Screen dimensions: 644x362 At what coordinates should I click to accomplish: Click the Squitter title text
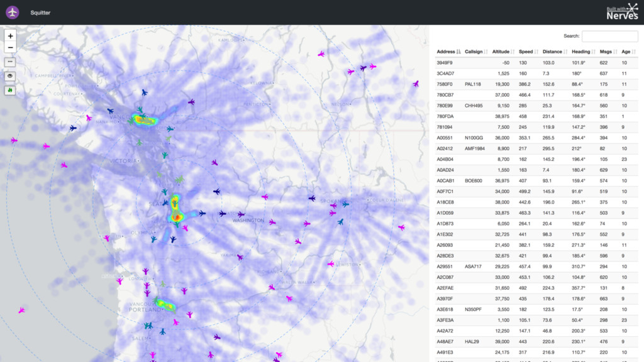tap(40, 13)
